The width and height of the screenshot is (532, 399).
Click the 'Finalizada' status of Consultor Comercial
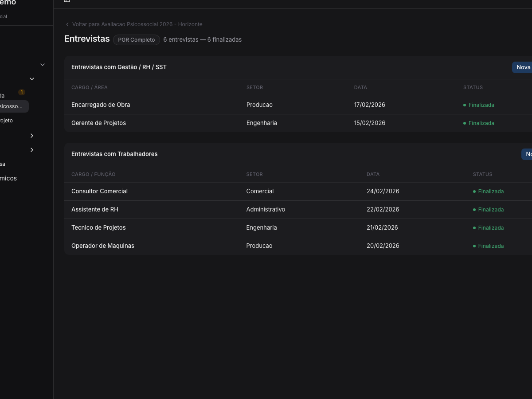tap(489, 192)
